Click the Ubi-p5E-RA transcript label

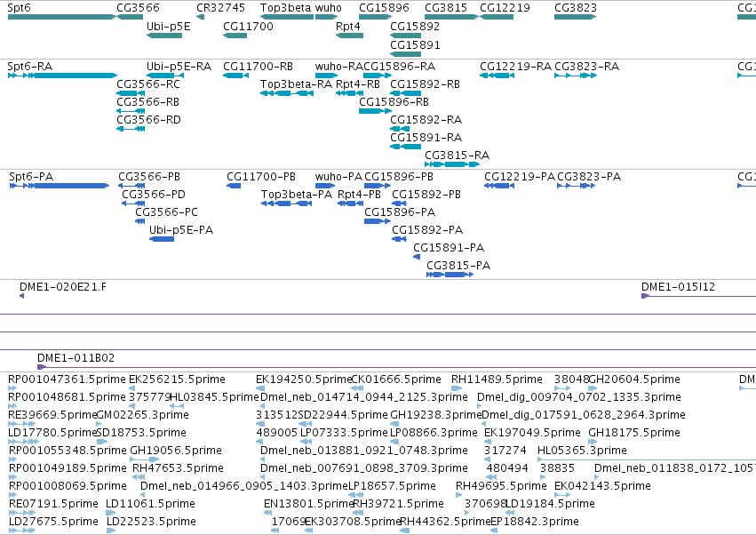(x=179, y=67)
